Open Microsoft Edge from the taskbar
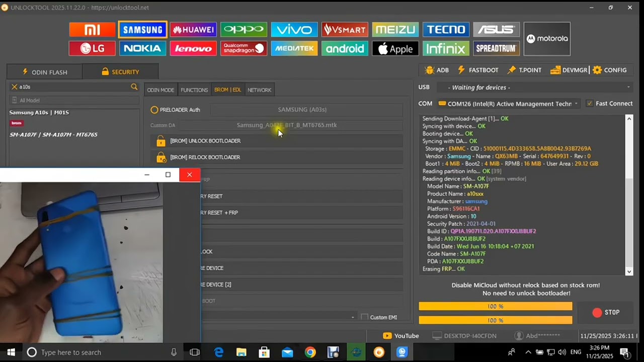The width and height of the screenshot is (644, 362). coord(219,352)
